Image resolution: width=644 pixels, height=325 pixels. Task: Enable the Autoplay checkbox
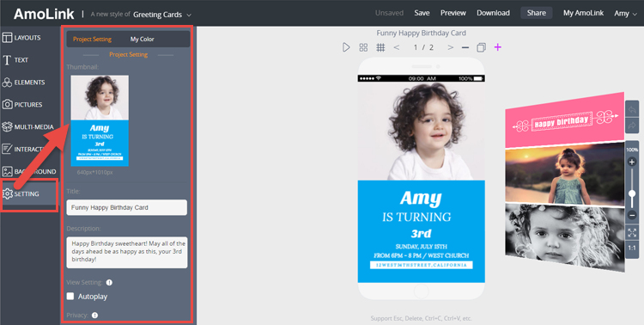[x=70, y=297]
